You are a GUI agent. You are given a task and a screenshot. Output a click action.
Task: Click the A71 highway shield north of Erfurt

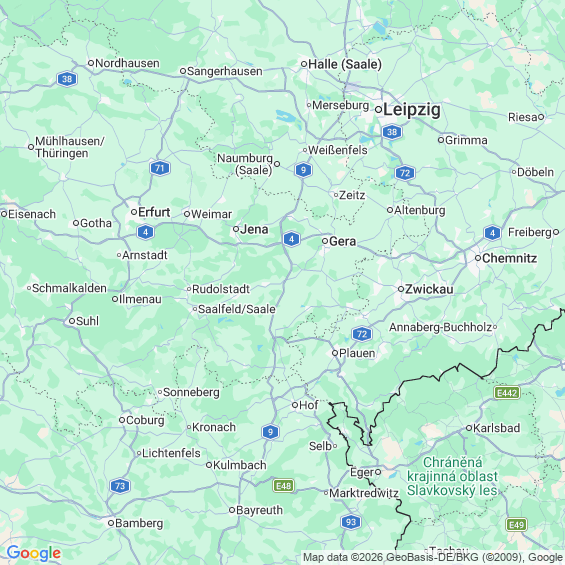click(160, 168)
